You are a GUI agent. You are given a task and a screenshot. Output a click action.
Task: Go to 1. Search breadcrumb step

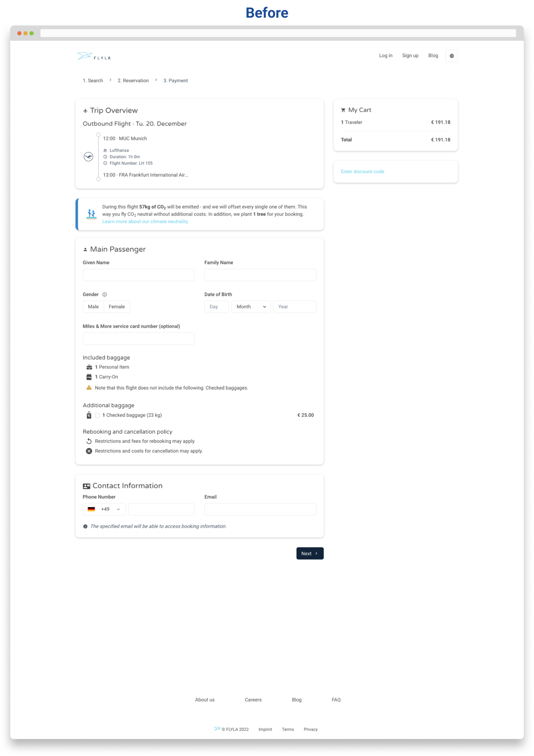93,81
